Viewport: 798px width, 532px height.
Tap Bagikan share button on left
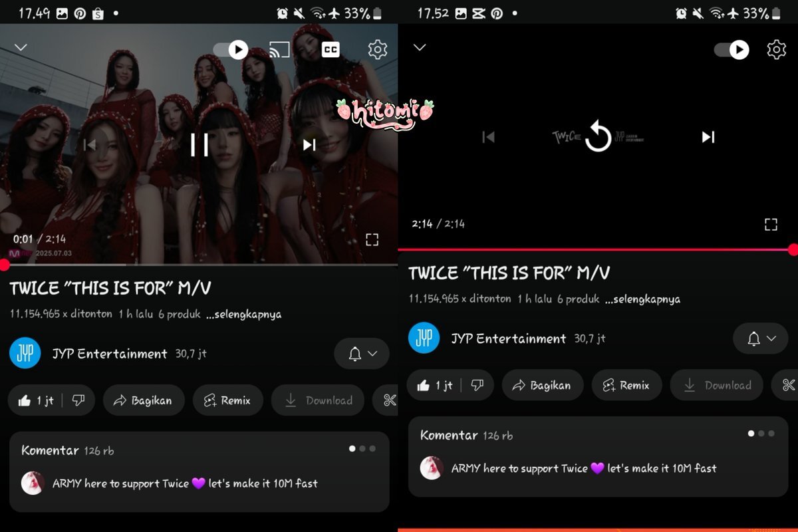point(144,400)
